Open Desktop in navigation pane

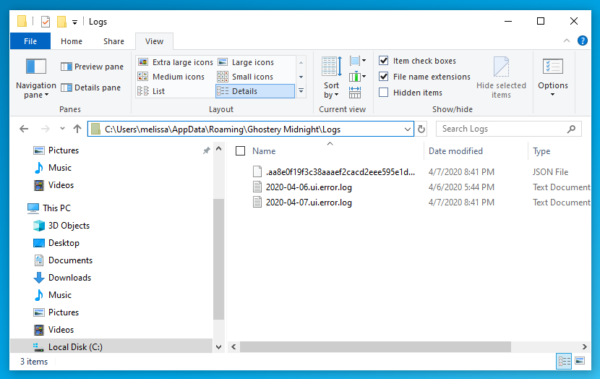[57, 243]
